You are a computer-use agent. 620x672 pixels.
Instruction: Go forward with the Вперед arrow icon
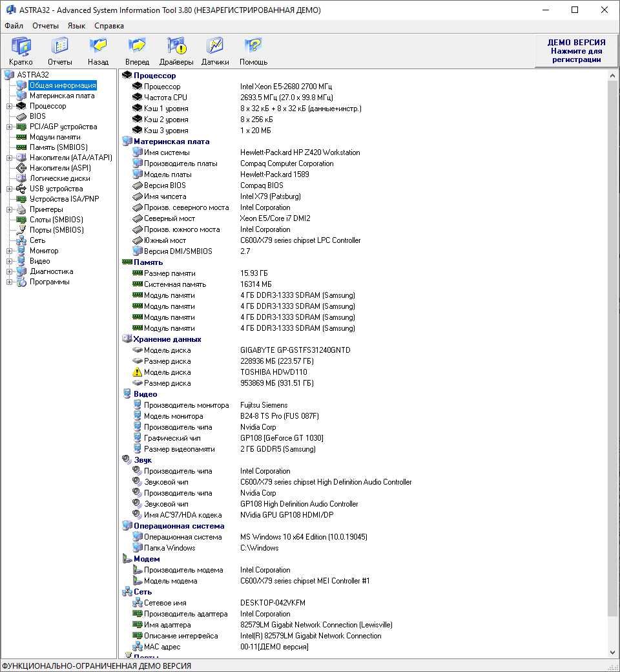(x=137, y=46)
